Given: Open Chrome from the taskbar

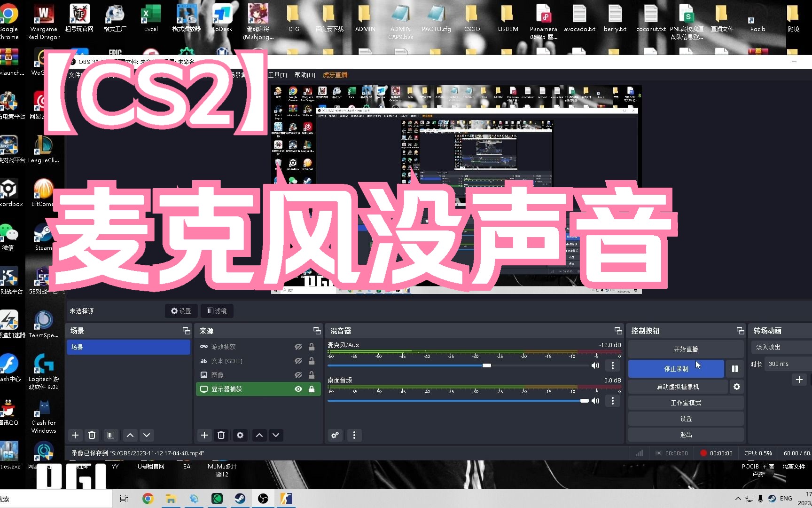Looking at the screenshot, I should coord(148,499).
